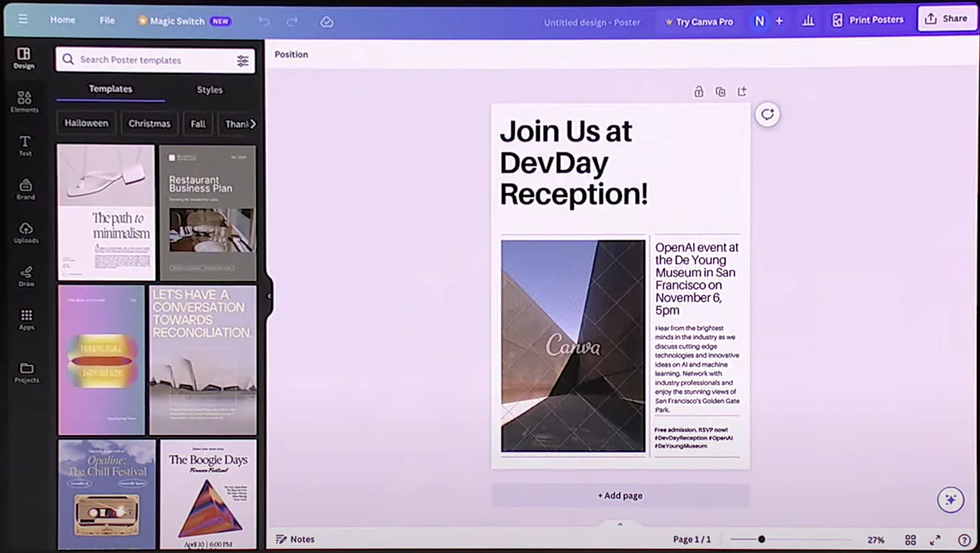
Task: Click the comment refresh bubble beside page
Action: 768,114
